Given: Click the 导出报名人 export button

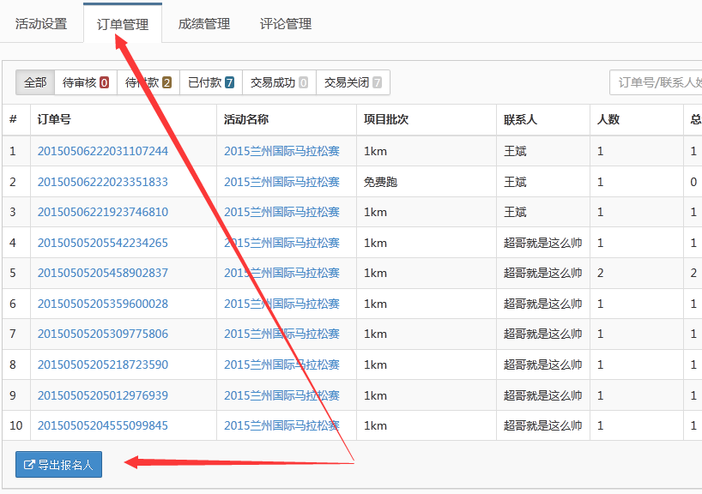Looking at the screenshot, I should point(59,464).
